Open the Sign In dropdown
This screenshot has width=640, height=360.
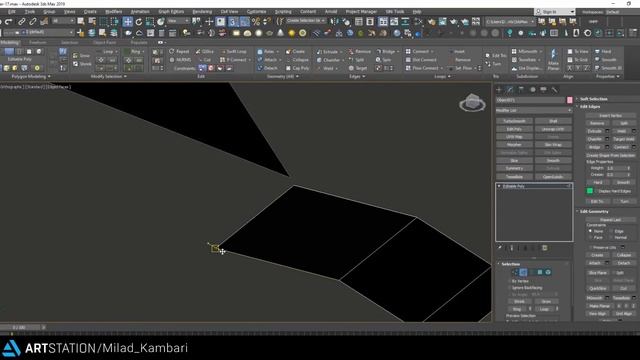click(x=554, y=12)
